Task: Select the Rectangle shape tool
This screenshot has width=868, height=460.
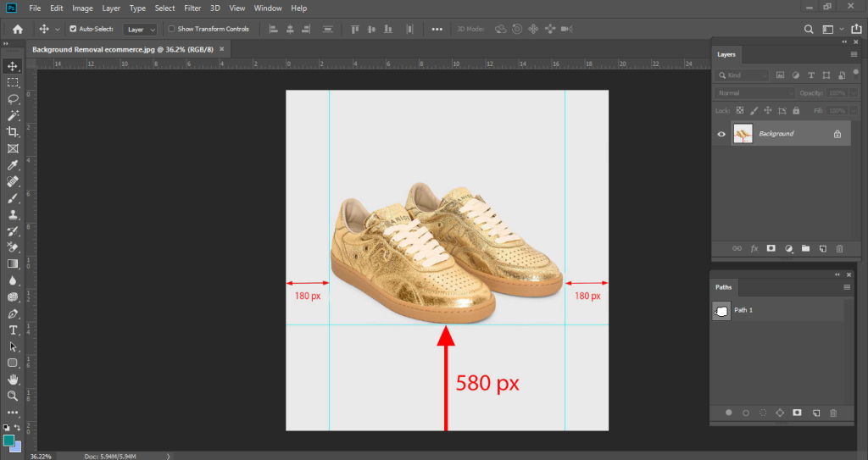Action: (13, 363)
